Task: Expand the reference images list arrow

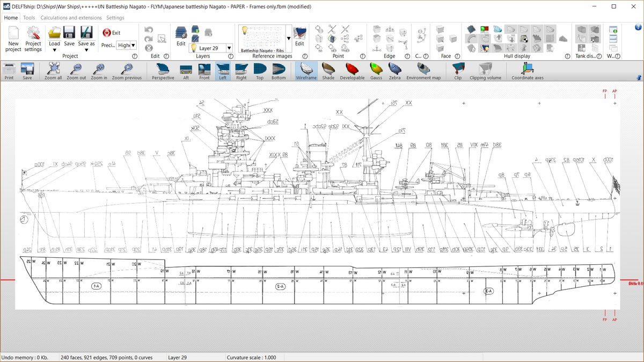Action: (289, 38)
